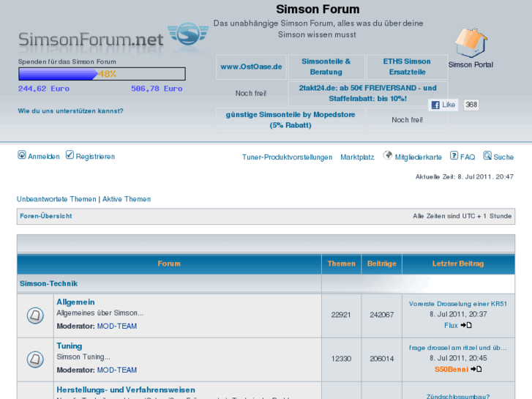Open the www.OstOase.de sponsor link

251,67
